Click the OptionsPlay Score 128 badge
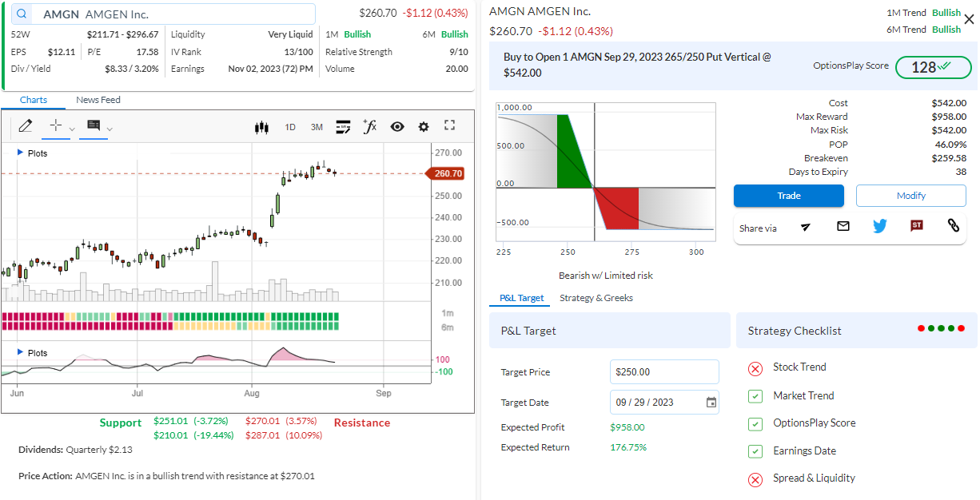This screenshot has height=500, width=980. [933, 67]
